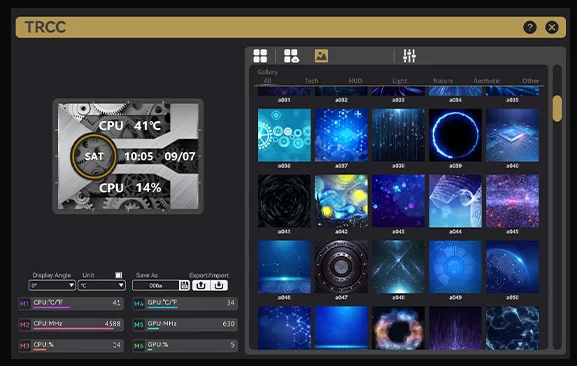Click the Save As name field

coord(156,285)
